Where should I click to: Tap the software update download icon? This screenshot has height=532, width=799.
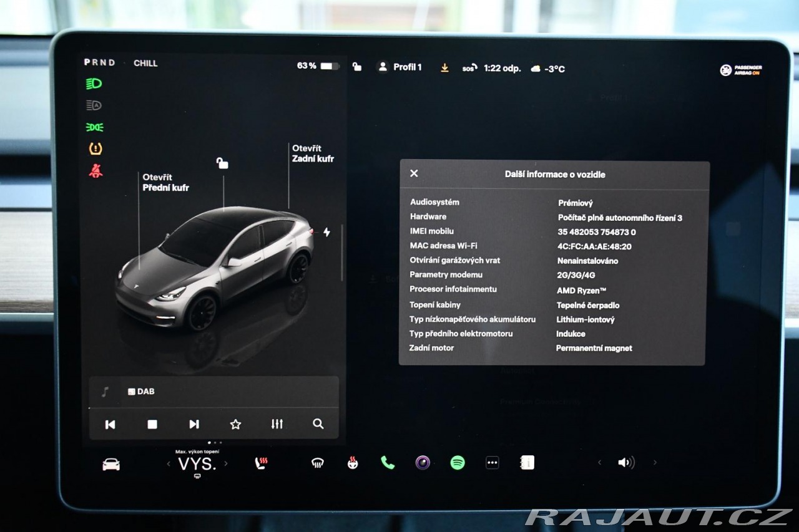[x=444, y=68]
